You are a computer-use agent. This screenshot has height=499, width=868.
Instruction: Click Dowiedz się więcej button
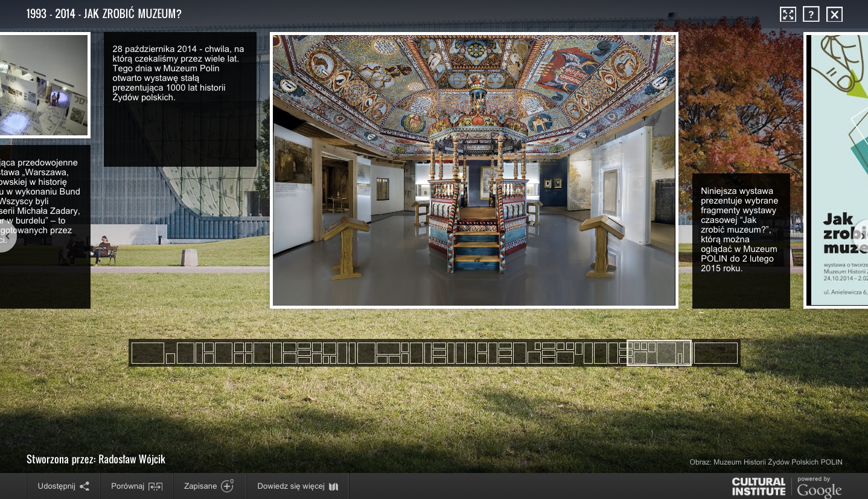point(298,486)
